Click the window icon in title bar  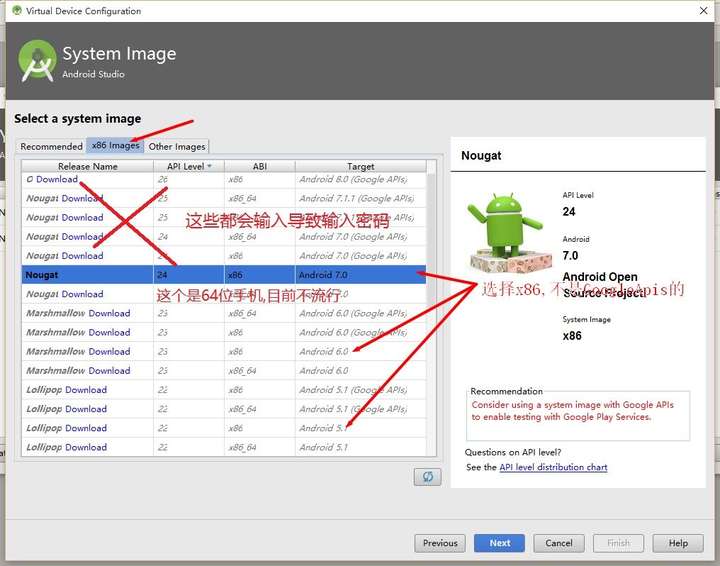click(17, 10)
